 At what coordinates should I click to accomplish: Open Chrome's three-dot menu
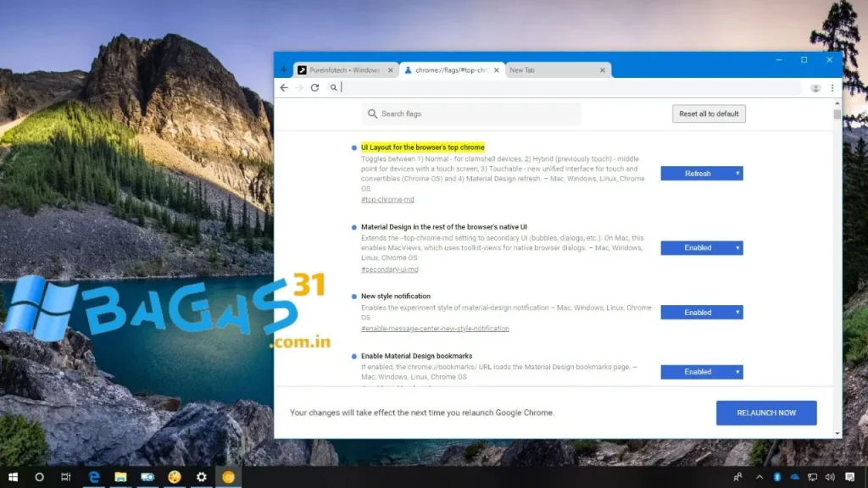click(x=832, y=88)
